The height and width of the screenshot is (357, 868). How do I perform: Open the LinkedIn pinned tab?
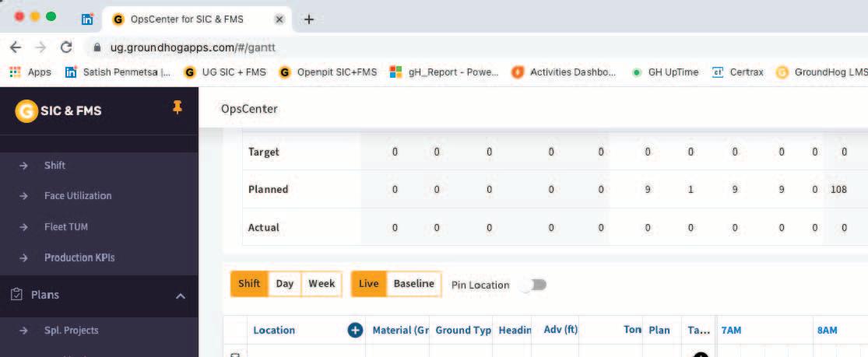coord(87,19)
